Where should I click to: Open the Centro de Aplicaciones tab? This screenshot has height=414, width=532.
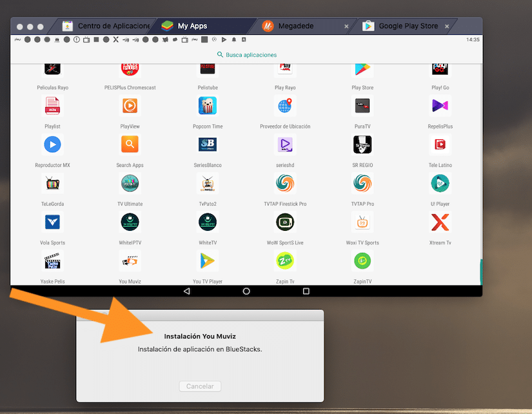pyautogui.click(x=106, y=26)
